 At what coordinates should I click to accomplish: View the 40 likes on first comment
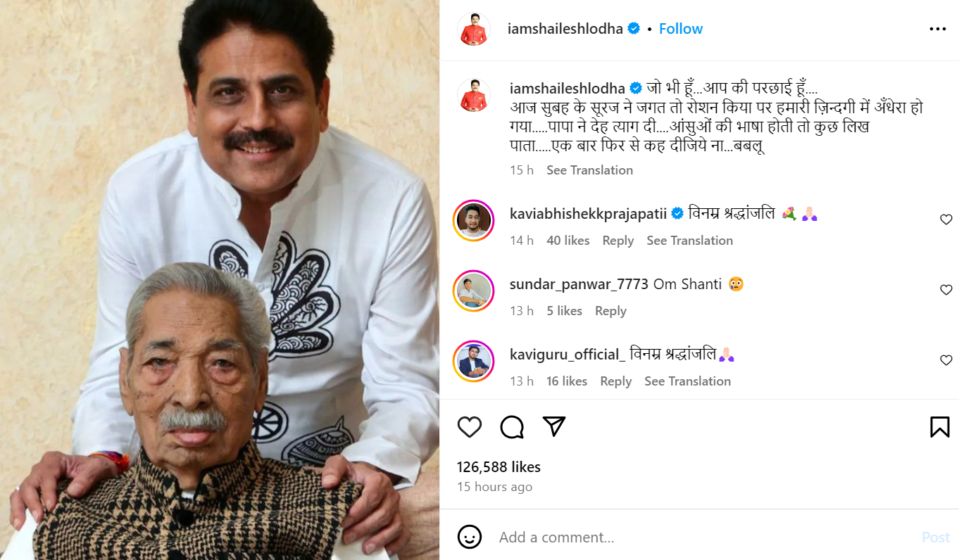[568, 241]
